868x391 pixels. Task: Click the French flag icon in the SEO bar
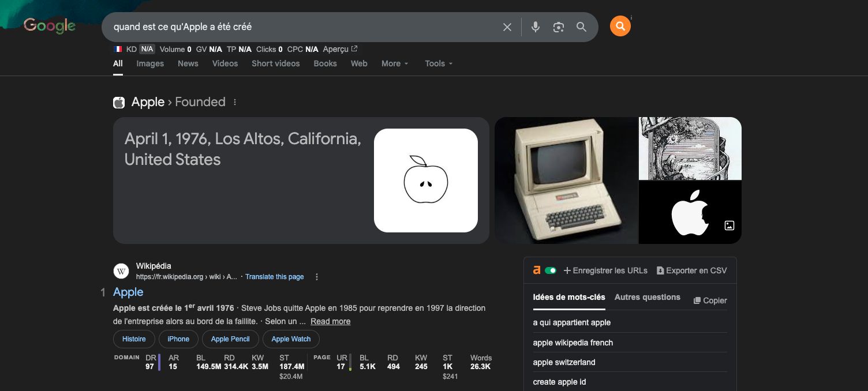(x=118, y=49)
